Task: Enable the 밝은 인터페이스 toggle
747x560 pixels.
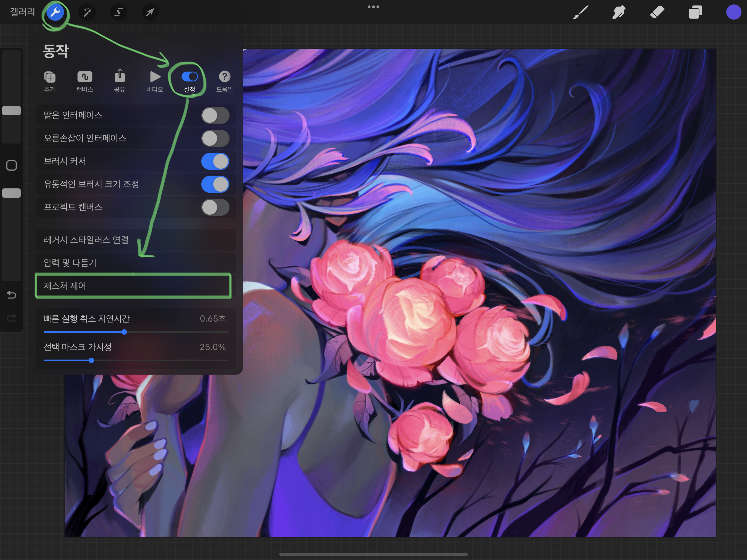Action: 215,115
